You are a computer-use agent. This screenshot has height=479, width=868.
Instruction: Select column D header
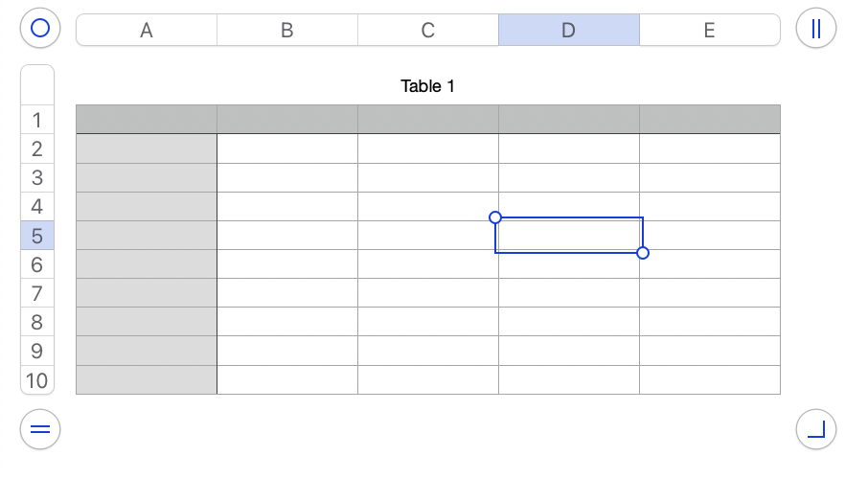coord(569,30)
